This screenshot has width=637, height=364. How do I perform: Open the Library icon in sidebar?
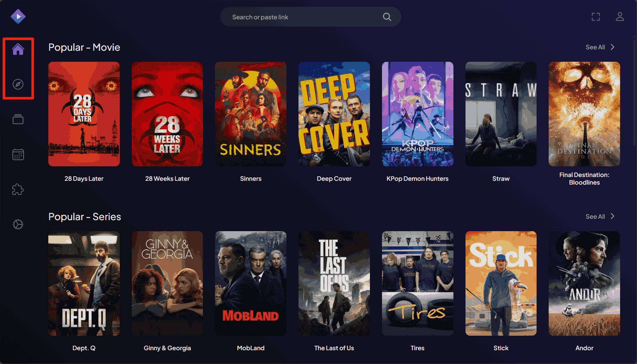[18, 119]
